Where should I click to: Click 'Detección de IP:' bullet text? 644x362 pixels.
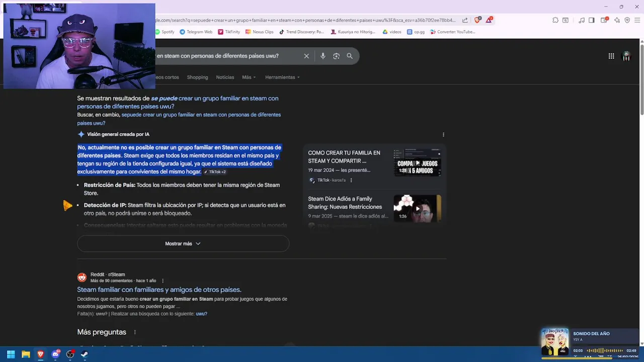(x=105, y=205)
